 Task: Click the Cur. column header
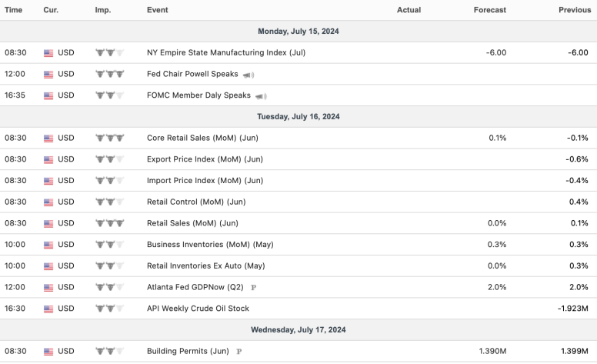[x=51, y=10]
